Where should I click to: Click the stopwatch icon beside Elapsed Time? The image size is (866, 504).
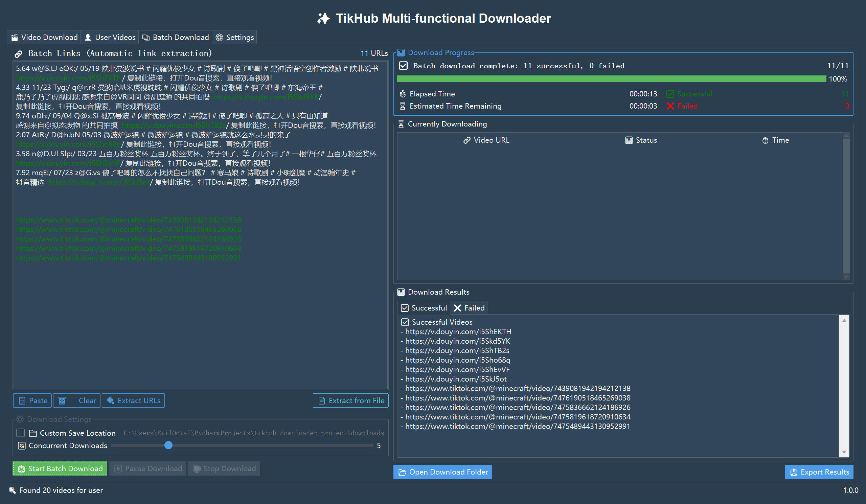click(x=403, y=94)
